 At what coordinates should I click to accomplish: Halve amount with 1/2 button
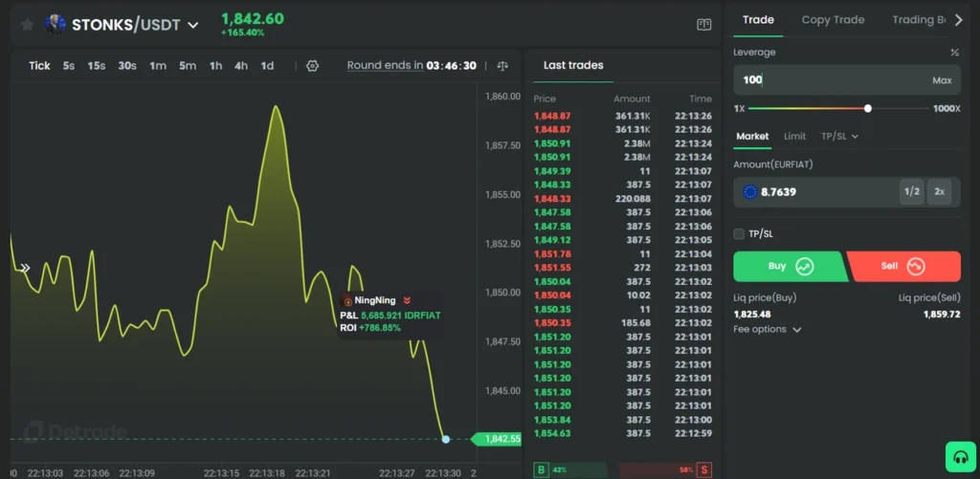click(x=912, y=192)
